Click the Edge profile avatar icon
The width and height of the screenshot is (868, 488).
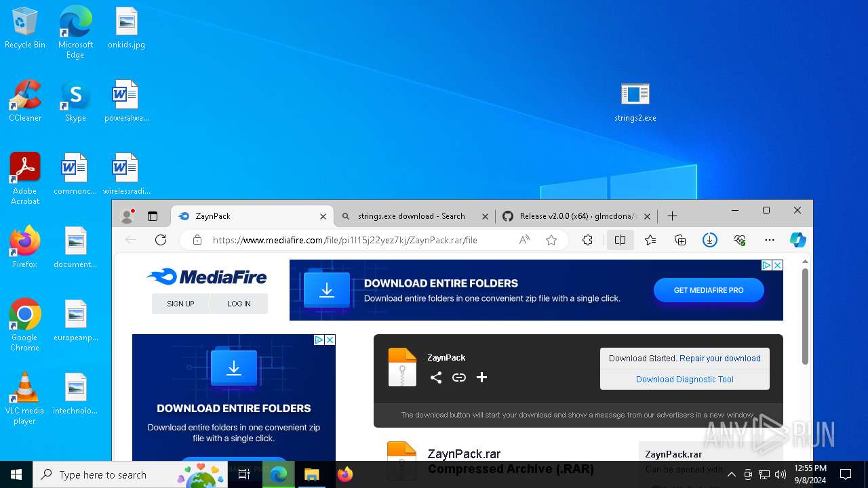pyautogui.click(x=127, y=216)
